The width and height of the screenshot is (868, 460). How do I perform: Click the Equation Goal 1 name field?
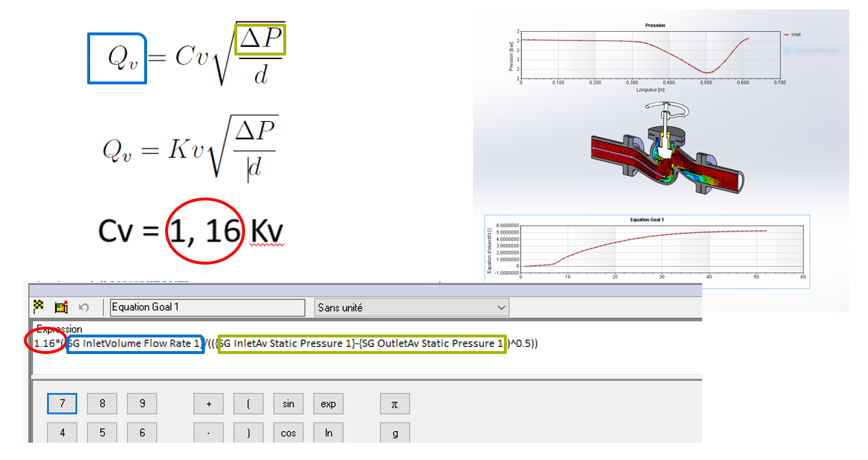pyautogui.click(x=207, y=306)
